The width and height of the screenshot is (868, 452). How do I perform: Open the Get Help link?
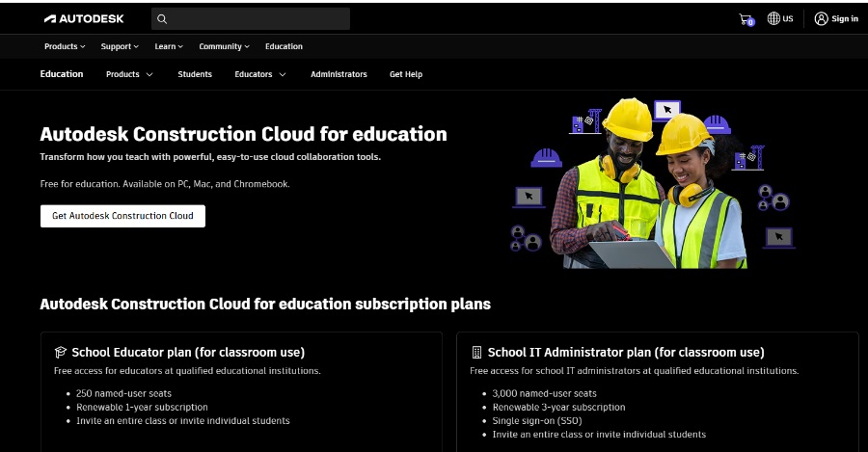[x=406, y=74]
